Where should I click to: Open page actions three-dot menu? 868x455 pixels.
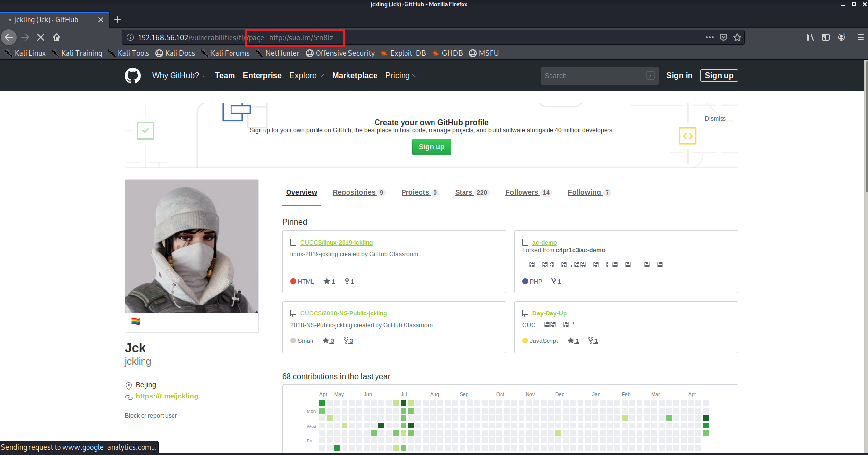click(709, 37)
